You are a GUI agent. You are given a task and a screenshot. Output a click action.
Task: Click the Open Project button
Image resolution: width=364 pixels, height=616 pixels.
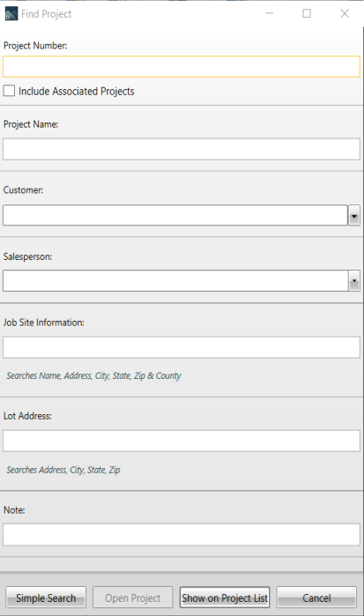point(133,597)
